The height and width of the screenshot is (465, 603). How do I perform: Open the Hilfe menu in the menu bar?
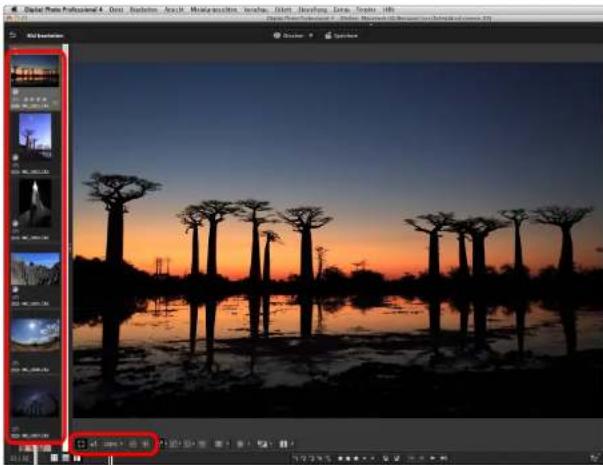click(x=389, y=10)
